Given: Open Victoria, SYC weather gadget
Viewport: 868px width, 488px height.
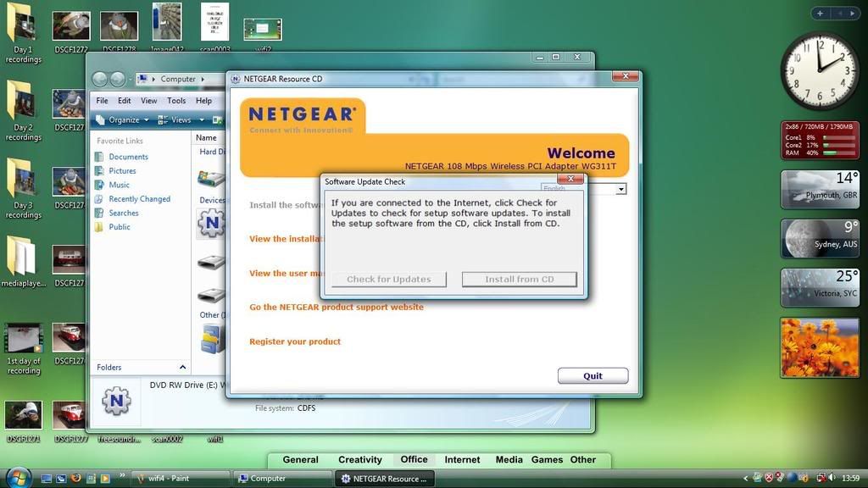Looking at the screenshot, I should 820,288.
